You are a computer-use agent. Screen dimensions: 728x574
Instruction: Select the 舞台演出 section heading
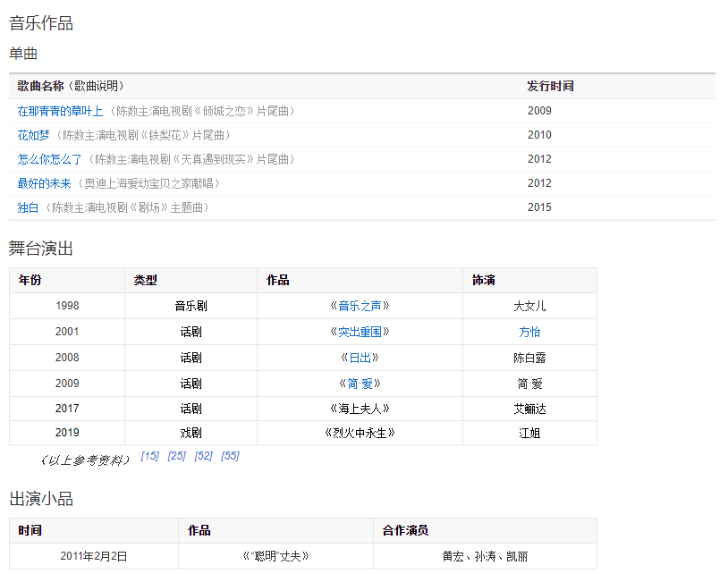click(41, 249)
